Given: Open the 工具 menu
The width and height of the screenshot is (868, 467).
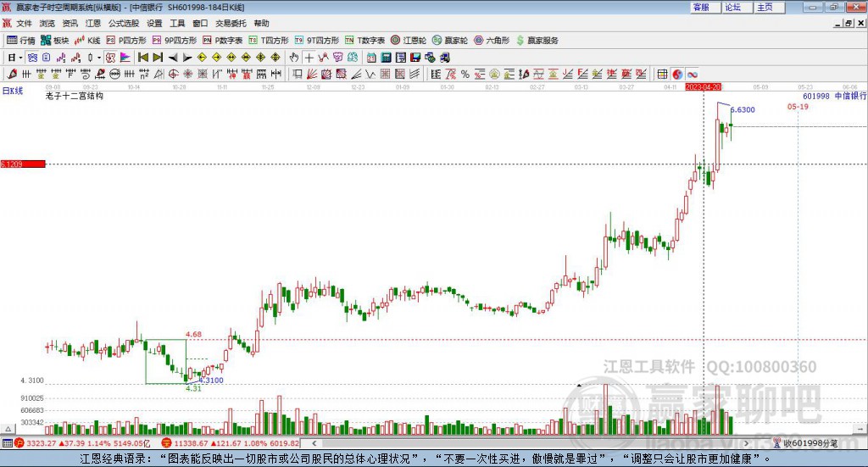Looking at the screenshot, I should 177,23.
